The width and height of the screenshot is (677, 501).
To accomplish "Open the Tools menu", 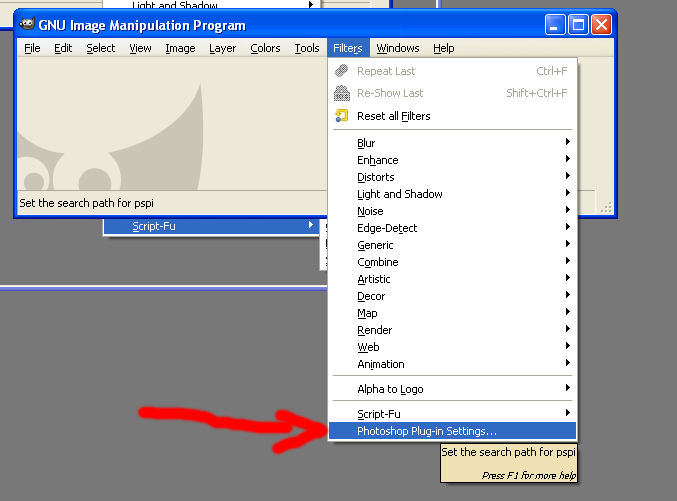I will coord(307,48).
